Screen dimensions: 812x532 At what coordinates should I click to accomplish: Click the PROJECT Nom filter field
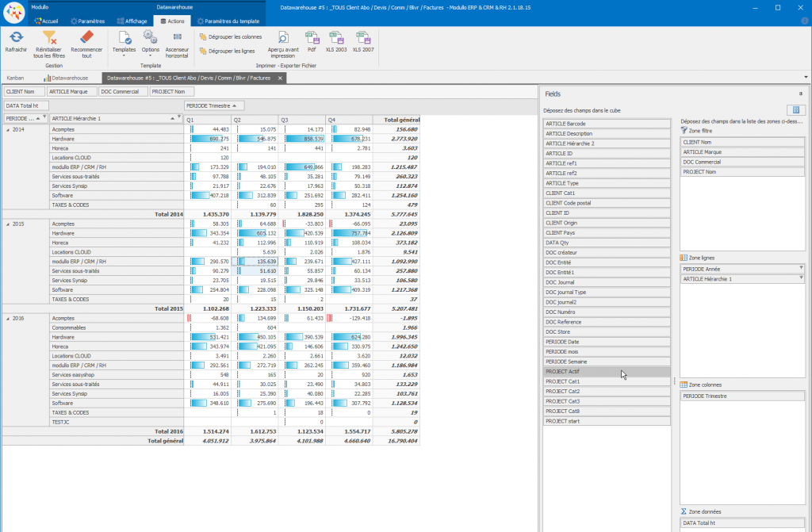[171, 92]
